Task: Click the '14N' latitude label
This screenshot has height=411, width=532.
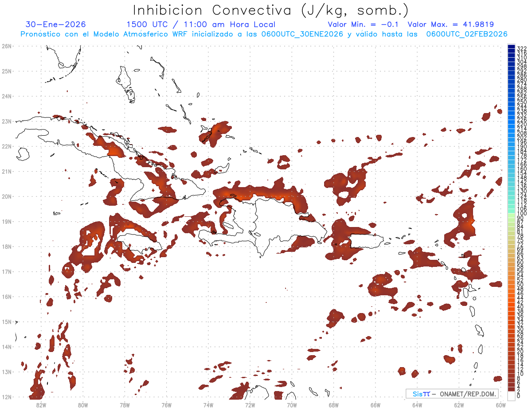Action: click(x=6, y=347)
